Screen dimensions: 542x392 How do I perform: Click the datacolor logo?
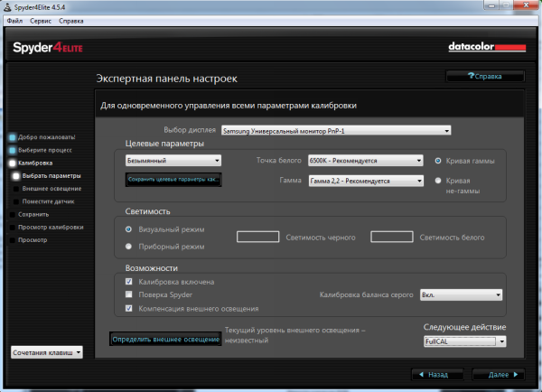(487, 47)
